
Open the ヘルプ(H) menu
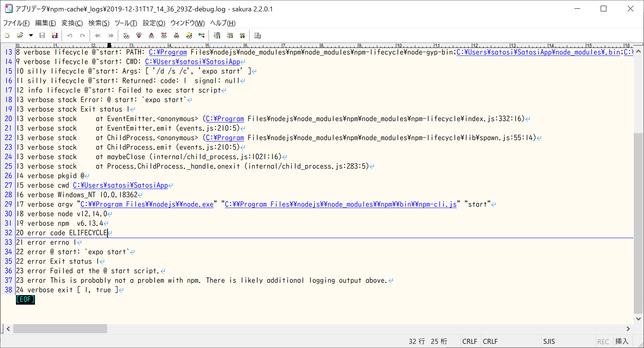tap(223, 23)
